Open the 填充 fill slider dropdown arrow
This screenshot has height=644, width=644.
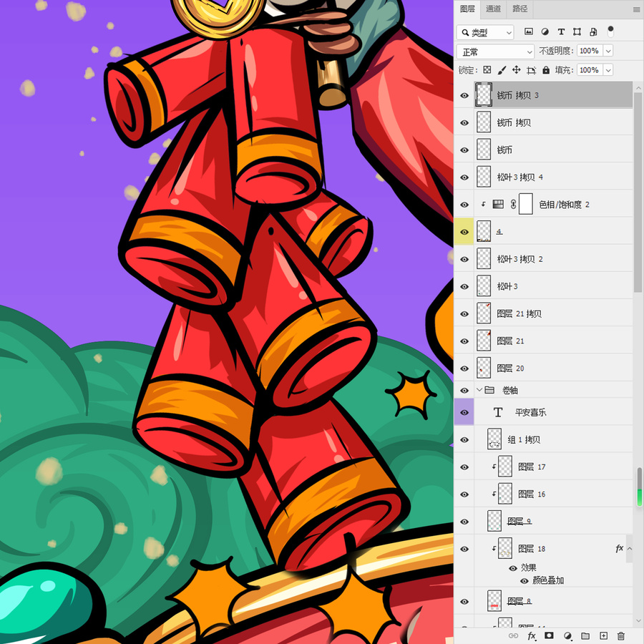[x=608, y=70]
